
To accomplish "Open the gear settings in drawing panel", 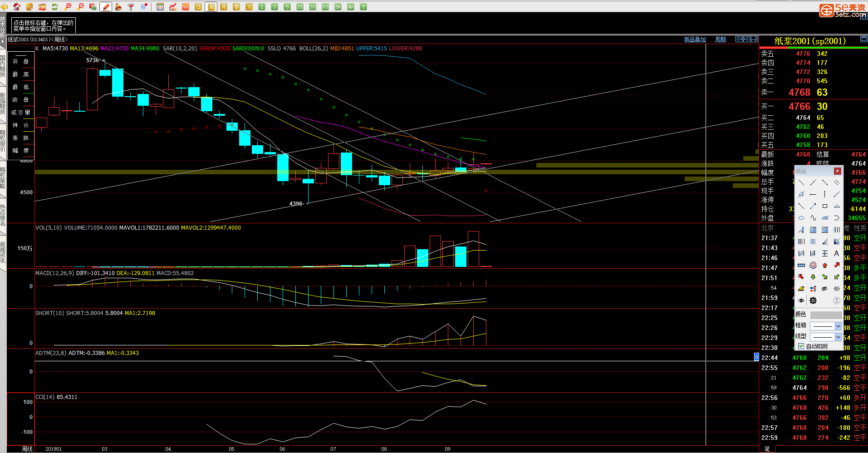I will [813, 300].
